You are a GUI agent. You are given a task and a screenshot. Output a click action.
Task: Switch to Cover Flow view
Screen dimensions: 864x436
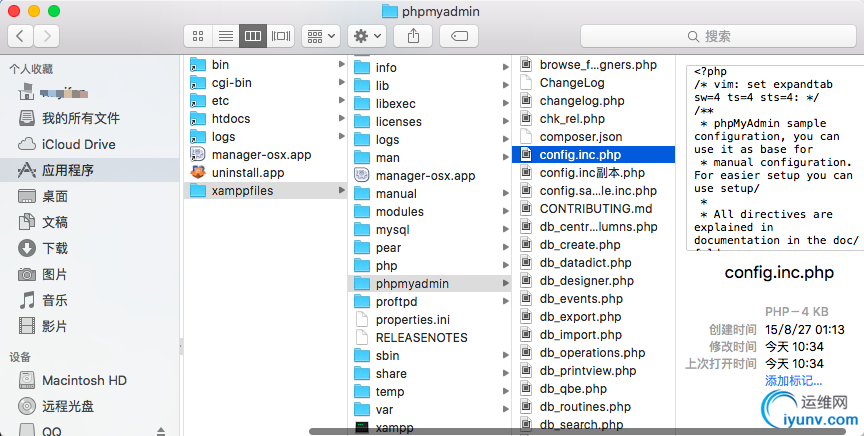pyautogui.click(x=280, y=36)
